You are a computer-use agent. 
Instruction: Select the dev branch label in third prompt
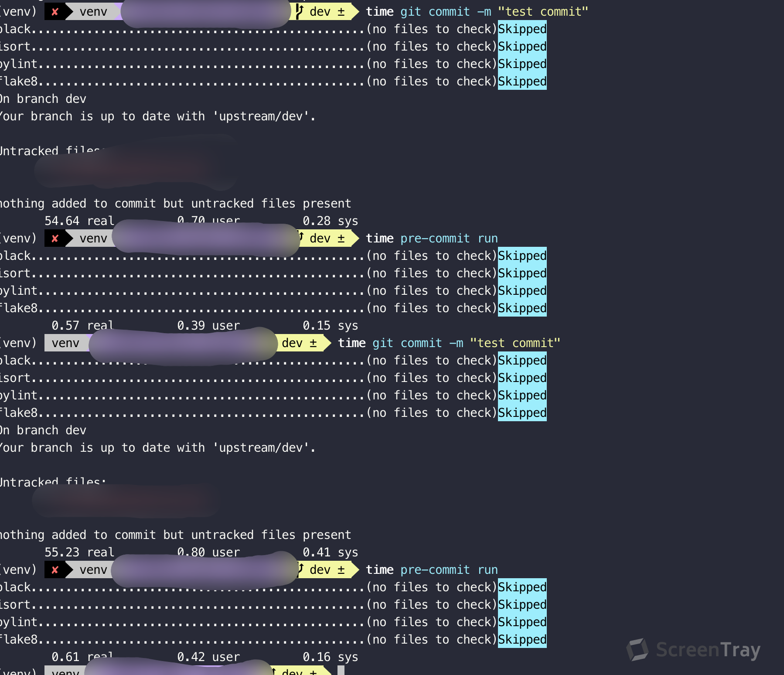click(x=291, y=343)
